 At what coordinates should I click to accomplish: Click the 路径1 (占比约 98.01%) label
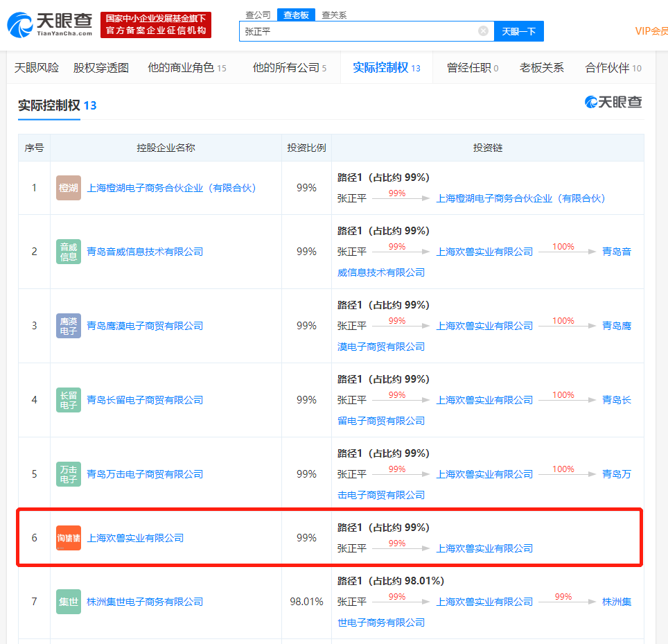pos(391,581)
